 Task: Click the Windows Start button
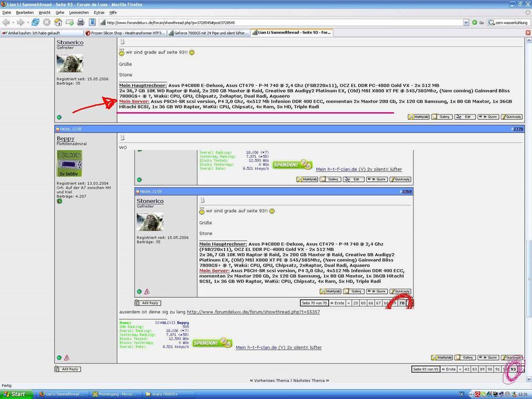pyautogui.click(x=16, y=394)
